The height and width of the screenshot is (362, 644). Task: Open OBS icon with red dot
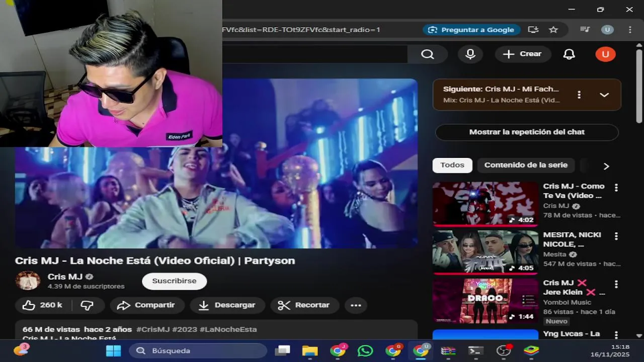coord(504,350)
